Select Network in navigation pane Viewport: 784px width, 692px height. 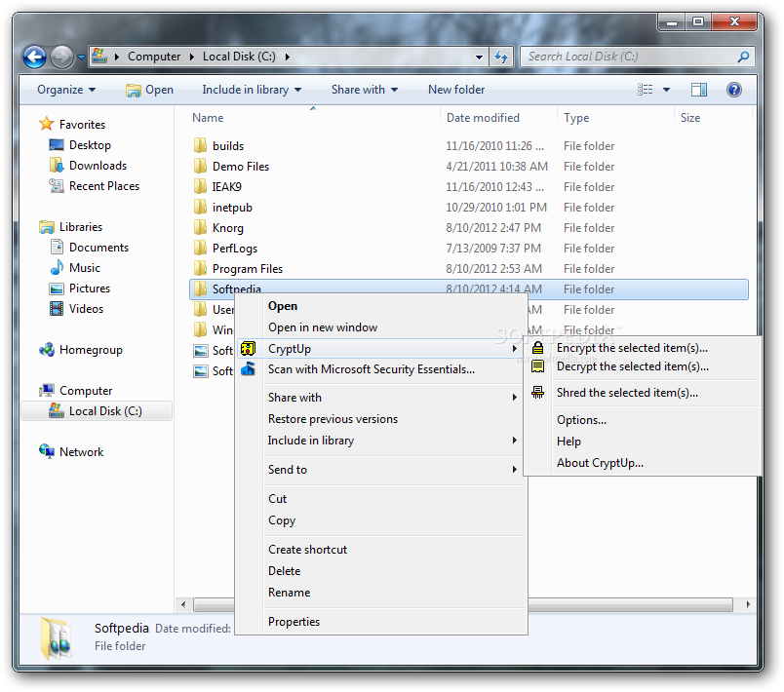(71, 452)
